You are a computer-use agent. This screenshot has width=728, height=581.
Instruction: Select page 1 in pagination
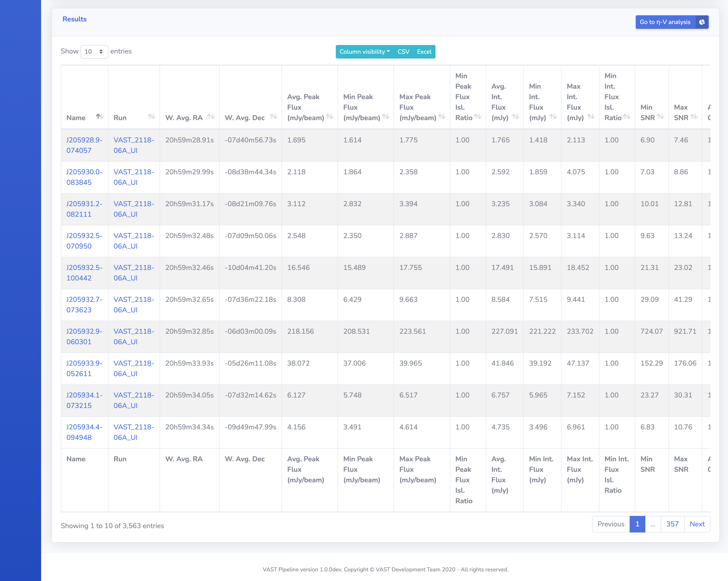click(x=637, y=524)
